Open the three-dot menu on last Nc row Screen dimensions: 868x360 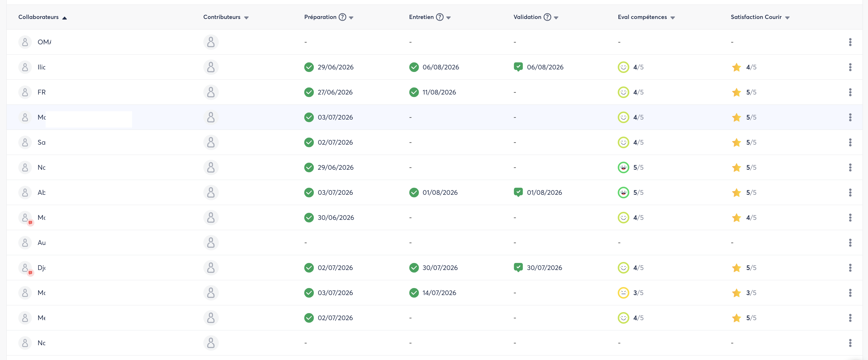tap(850, 343)
